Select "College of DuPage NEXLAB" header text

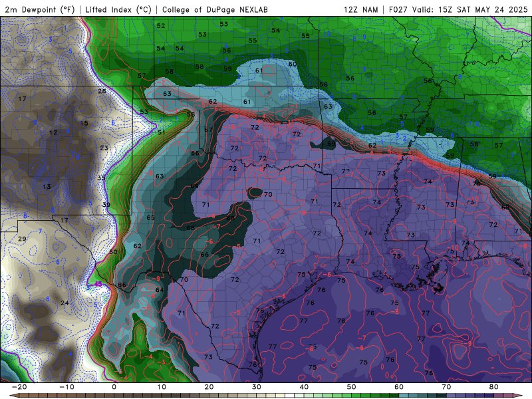click(215, 10)
